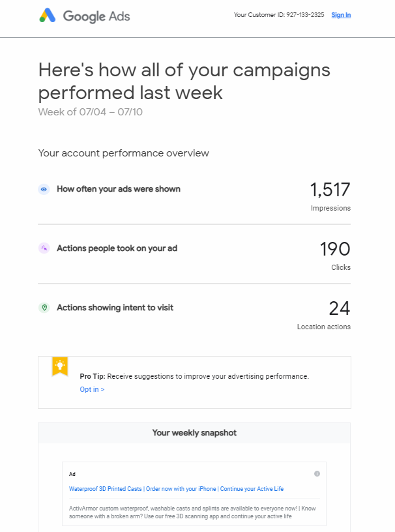The width and height of the screenshot is (395, 532).
Task: Click the 190 clicks figure
Action: [x=335, y=248]
